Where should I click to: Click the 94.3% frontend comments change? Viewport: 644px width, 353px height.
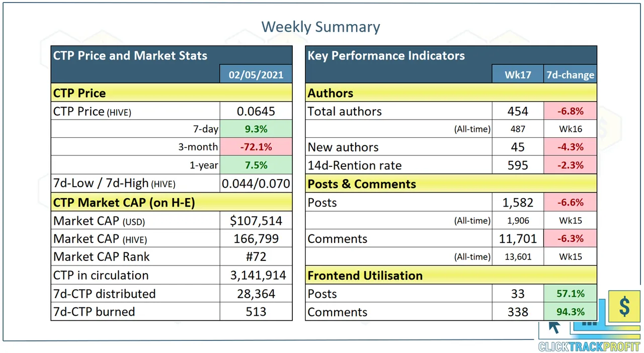click(x=571, y=312)
